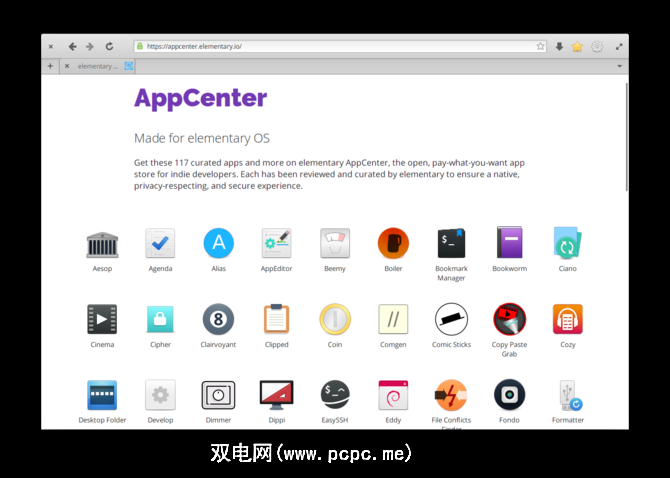Open the yellow star bookmarks button
Viewport: 670px width, 478px height.
577,46
